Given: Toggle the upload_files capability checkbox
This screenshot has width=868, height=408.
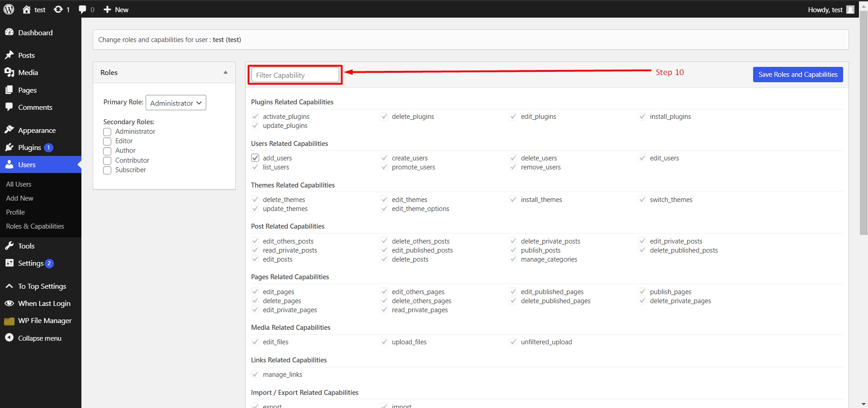Looking at the screenshot, I should pos(384,342).
